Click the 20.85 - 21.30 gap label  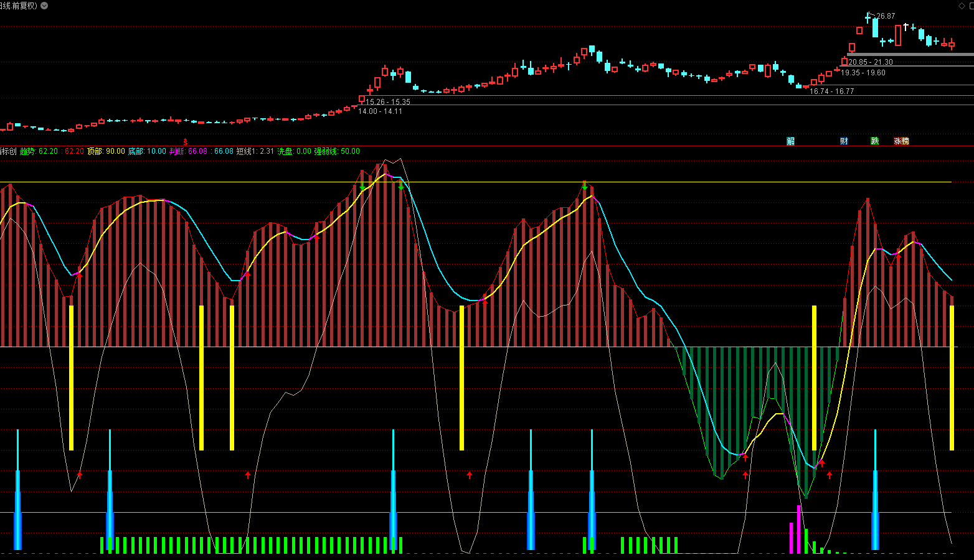[x=870, y=62]
